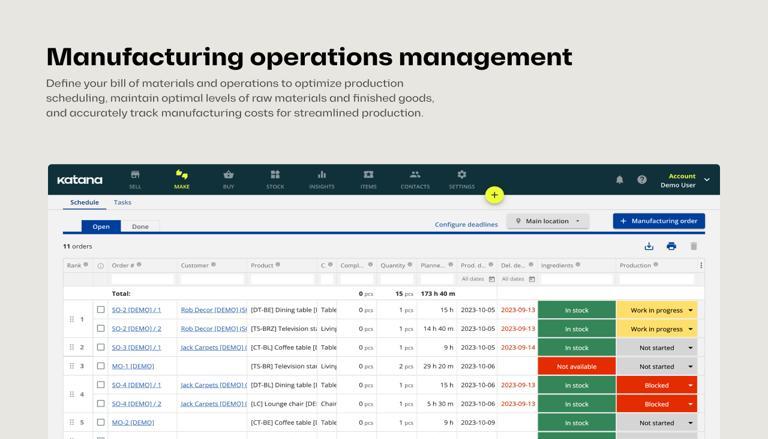This screenshot has height=439, width=768.
Task: Grab the rank 3 drag handle
Action: pyautogui.click(x=72, y=366)
